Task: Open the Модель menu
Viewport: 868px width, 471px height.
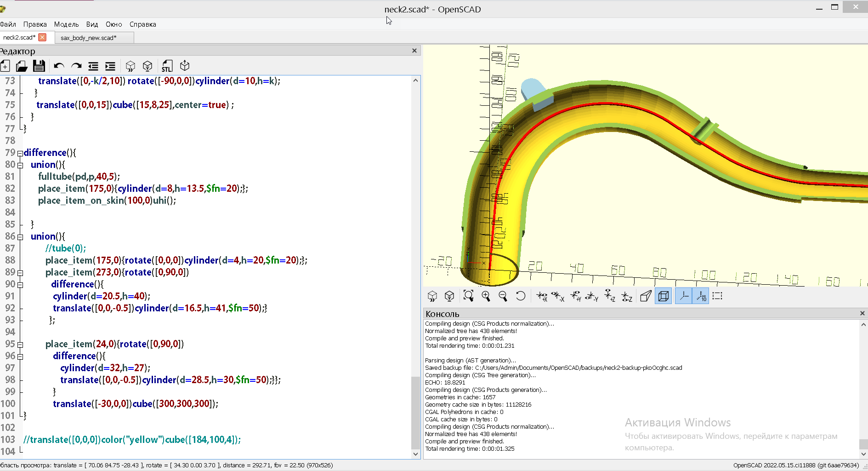Action: tap(66, 24)
